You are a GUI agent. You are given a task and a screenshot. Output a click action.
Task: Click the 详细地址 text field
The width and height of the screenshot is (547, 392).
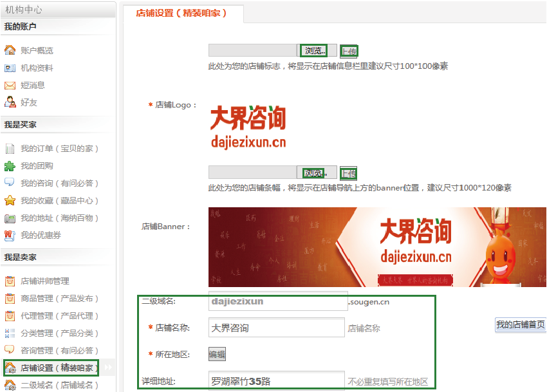277,381
